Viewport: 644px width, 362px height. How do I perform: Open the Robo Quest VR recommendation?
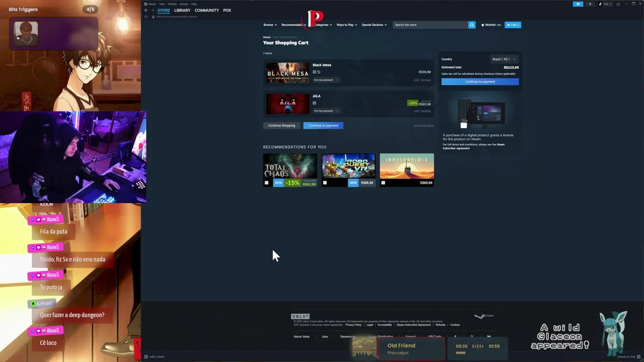(x=348, y=170)
